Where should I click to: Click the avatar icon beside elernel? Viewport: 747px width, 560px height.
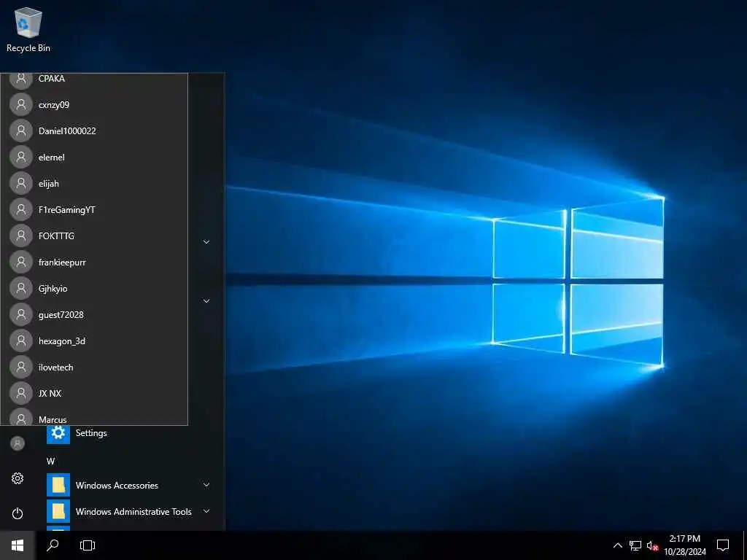tap(21, 157)
